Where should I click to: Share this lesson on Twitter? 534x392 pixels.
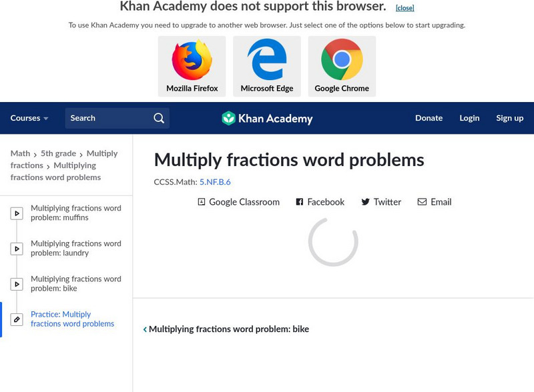(x=381, y=202)
